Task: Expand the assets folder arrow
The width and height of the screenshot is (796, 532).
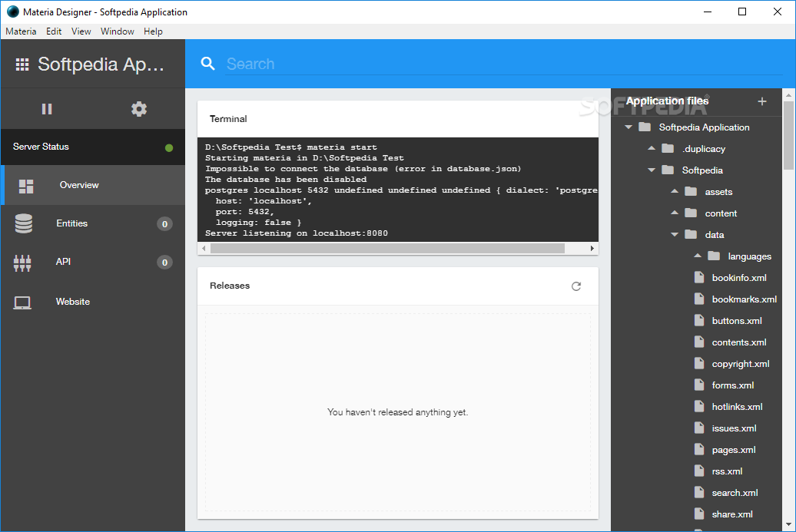Action: click(674, 191)
